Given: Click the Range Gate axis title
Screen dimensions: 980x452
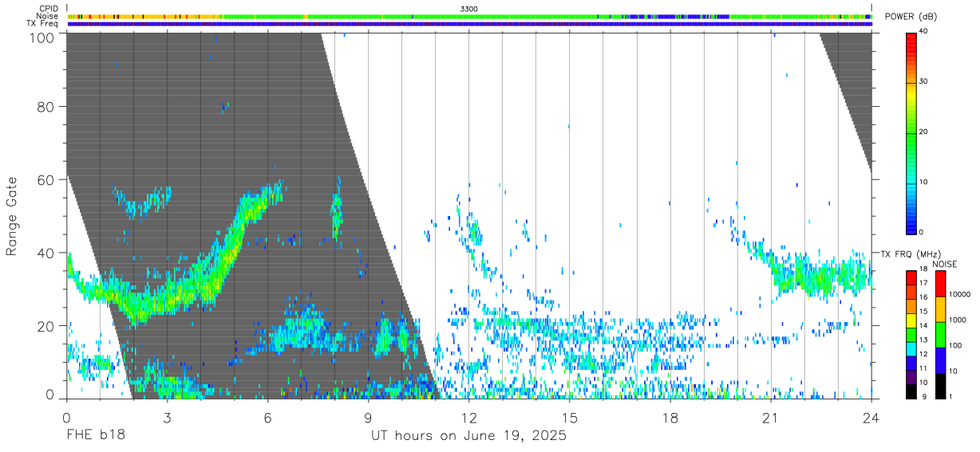Looking at the screenshot, I should [x=12, y=218].
